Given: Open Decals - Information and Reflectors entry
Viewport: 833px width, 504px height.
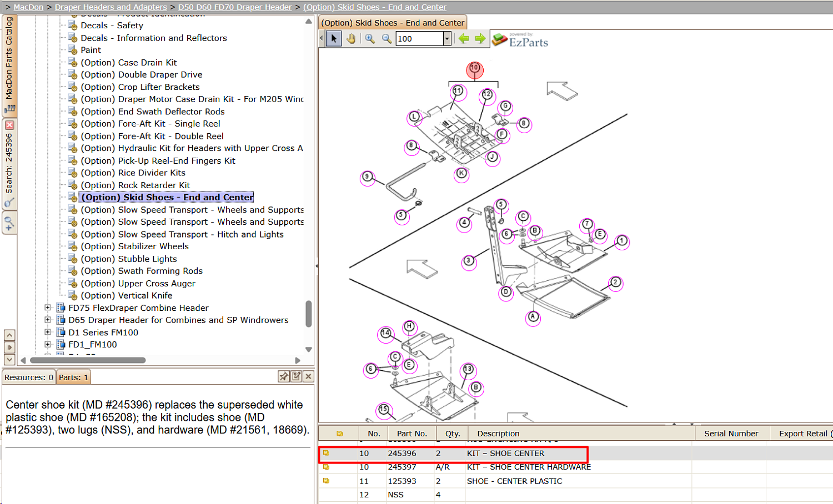Looking at the screenshot, I should tap(154, 38).
